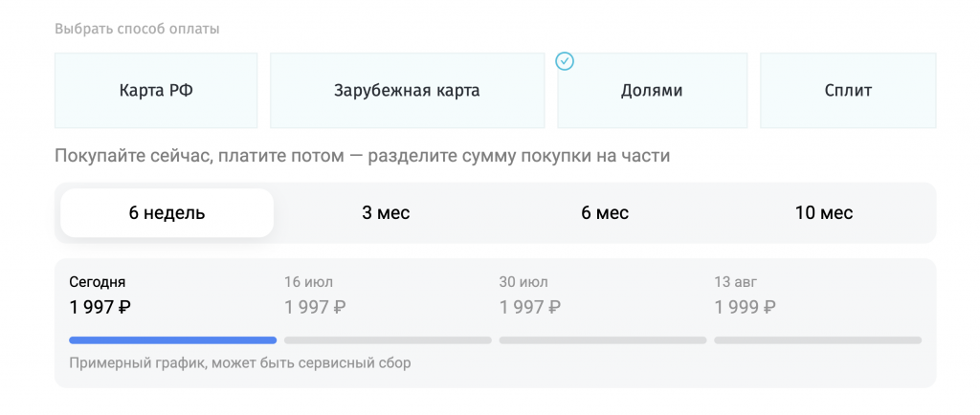Click the 13 авг payment of 1 999 ₽

click(745, 307)
